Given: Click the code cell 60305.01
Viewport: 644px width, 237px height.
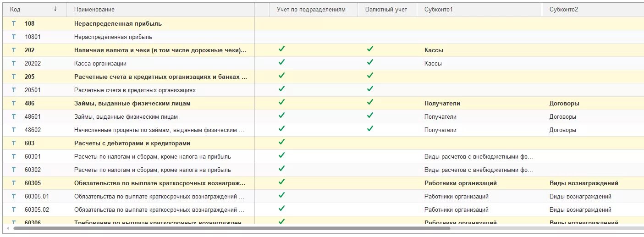Looking at the screenshot, I should click(x=37, y=196).
